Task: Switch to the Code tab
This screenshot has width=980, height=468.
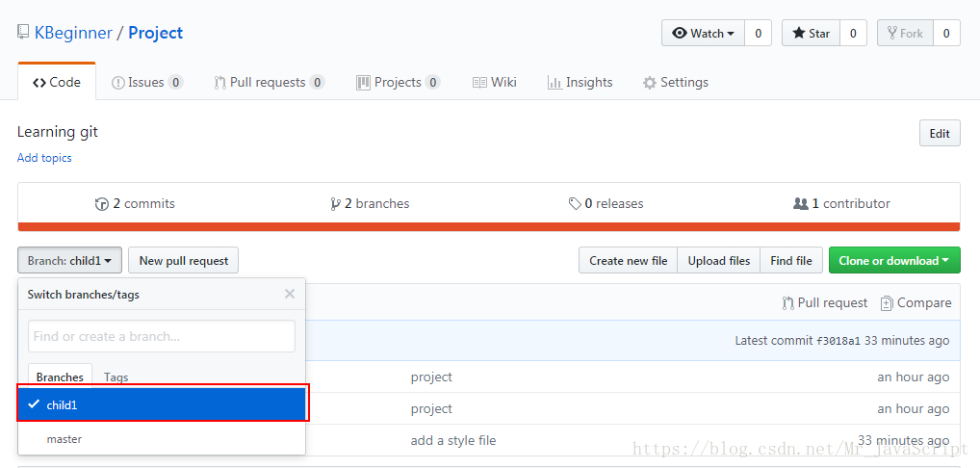Action: click(x=57, y=82)
